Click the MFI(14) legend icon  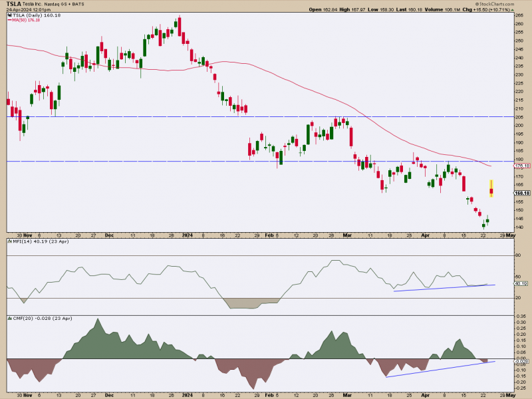pos(9,241)
